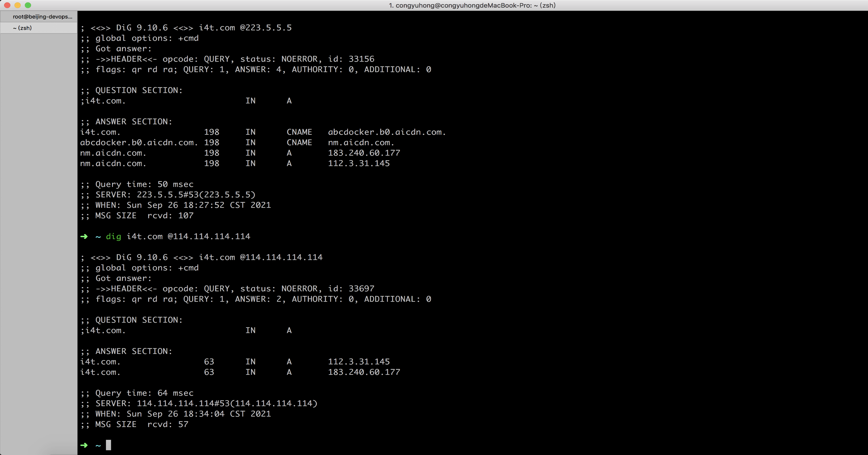Viewport: 868px width, 455px height.
Task: Click the red close window button
Action: coord(7,5)
